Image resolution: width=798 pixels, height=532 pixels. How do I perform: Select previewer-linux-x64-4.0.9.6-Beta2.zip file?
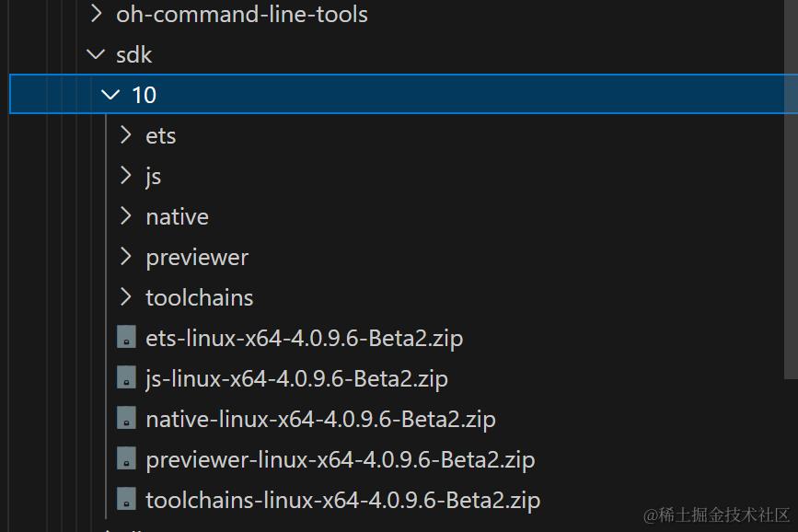click(x=340, y=459)
